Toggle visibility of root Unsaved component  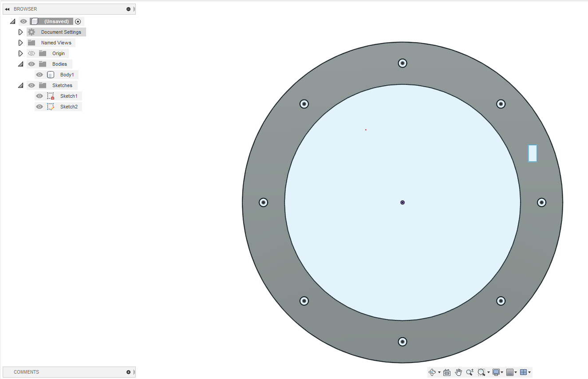tap(24, 21)
